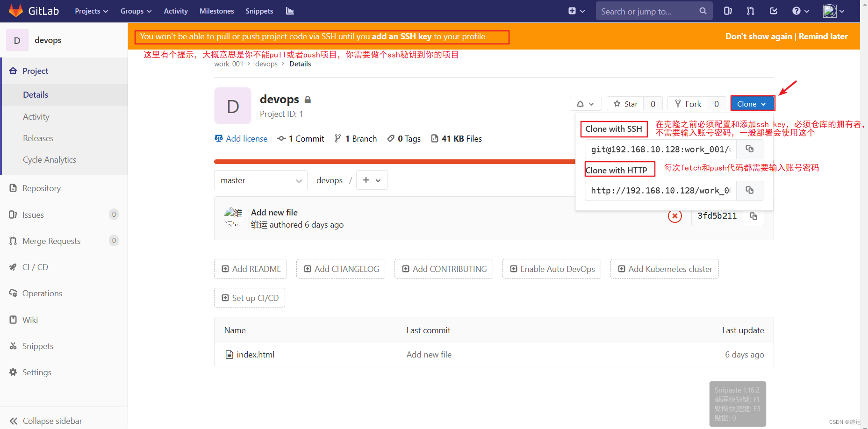Open the To-Do list icon
The height and width of the screenshot is (429, 868).
[x=774, y=11]
